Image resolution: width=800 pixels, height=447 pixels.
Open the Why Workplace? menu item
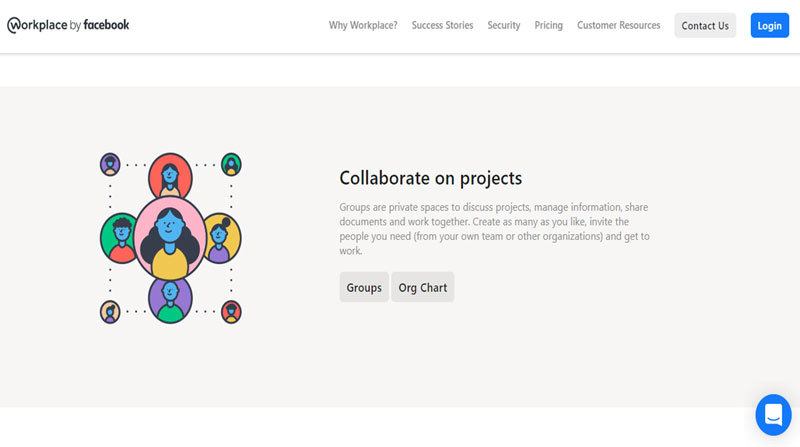point(363,25)
